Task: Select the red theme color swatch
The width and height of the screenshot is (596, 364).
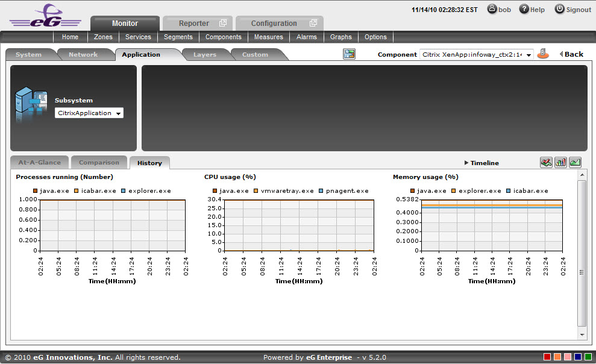Action: 547,357
